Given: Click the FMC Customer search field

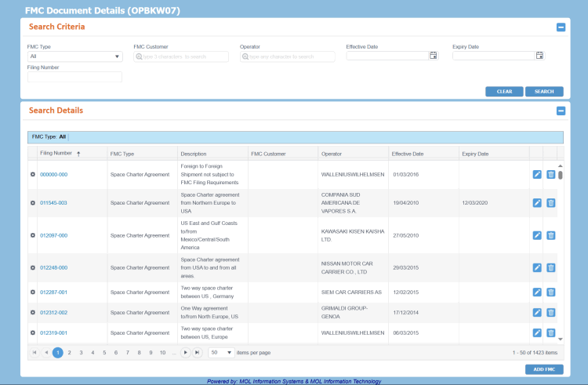Looking at the screenshot, I should coord(181,56).
